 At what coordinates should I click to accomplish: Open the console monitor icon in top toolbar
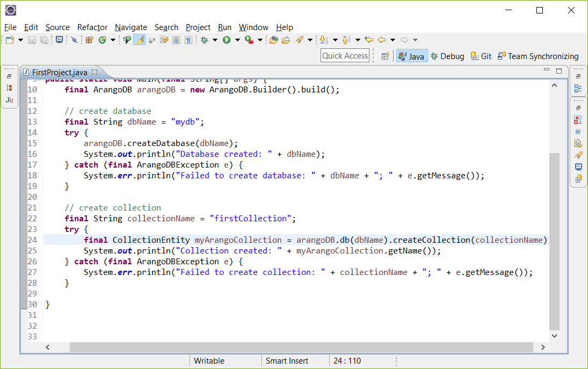(59, 40)
